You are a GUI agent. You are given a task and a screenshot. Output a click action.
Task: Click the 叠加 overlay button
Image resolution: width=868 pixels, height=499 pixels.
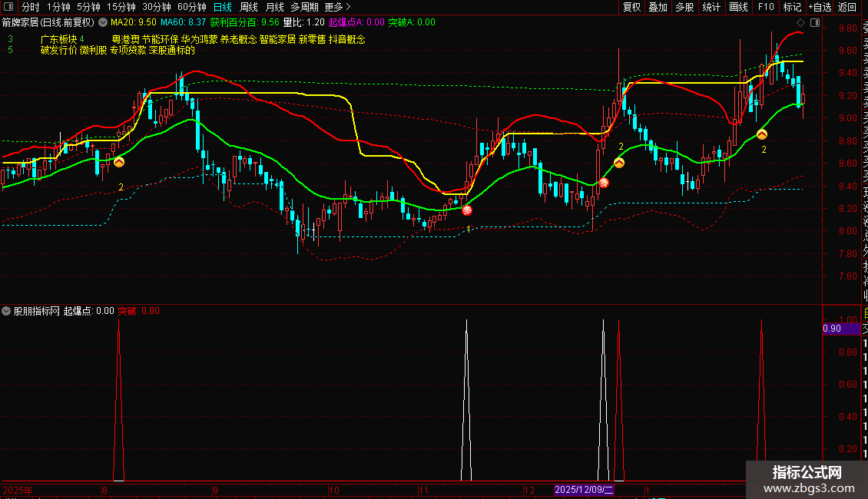(x=658, y=7)
